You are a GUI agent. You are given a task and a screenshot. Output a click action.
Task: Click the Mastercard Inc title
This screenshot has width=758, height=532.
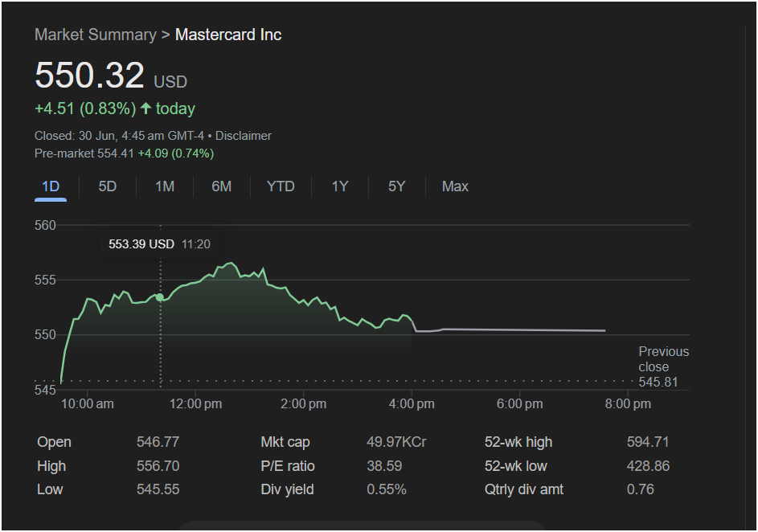(x=228, y=35)
